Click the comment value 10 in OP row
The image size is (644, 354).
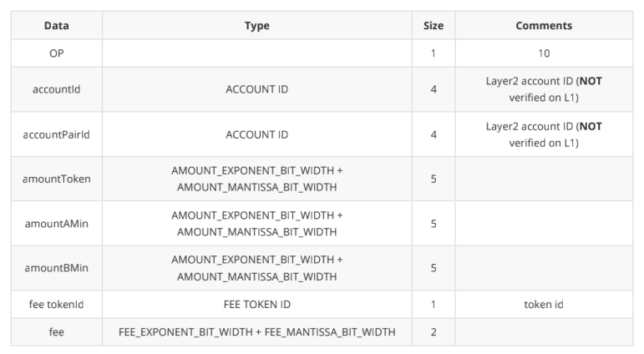(544, 53)
